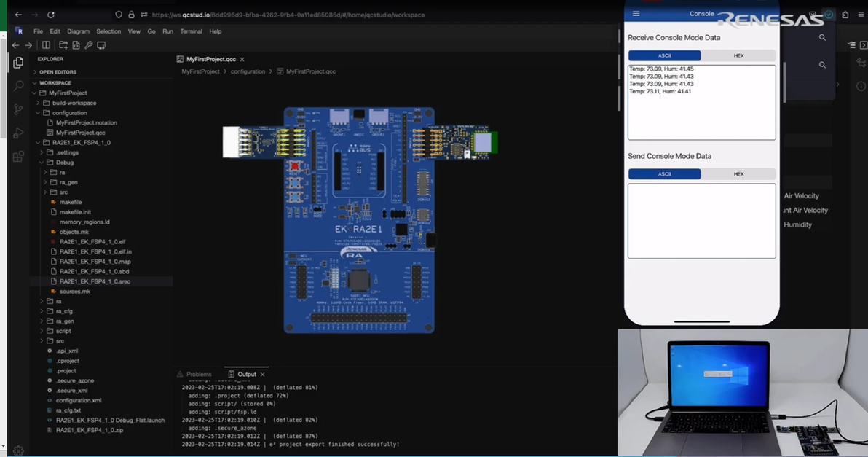Collapse the configuration folder
The image size is (868, 457).
click(x=69, y=113)
